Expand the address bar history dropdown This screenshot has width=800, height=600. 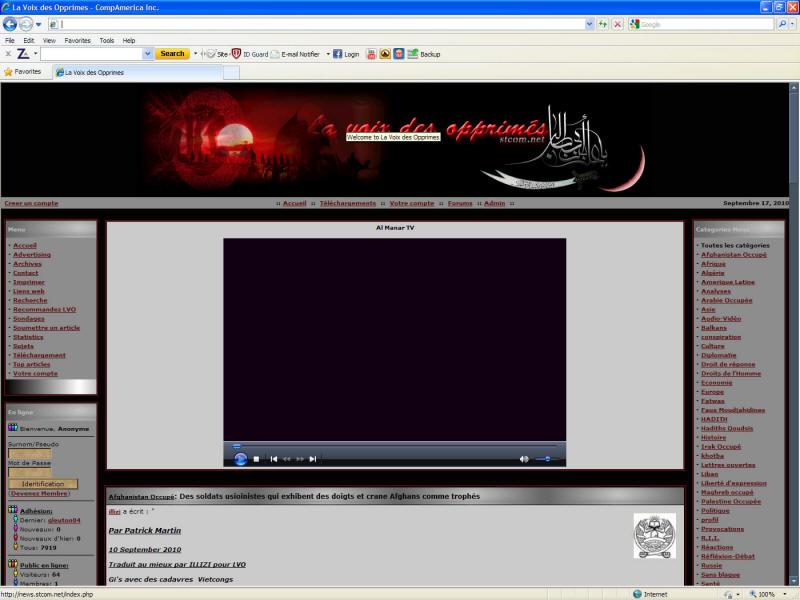pyautogui.click(x=589, y=24)
